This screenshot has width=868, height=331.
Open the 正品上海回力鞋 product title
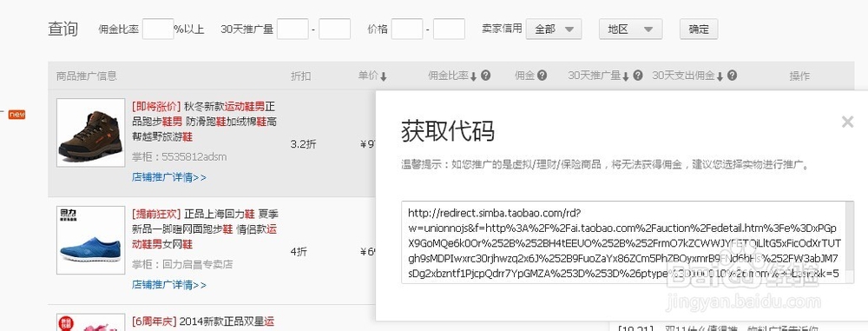click(204, 229)
